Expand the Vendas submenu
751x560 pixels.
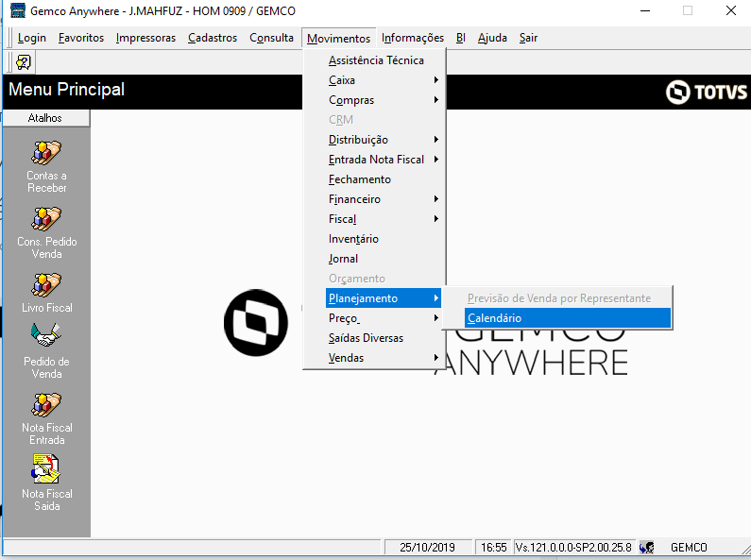point(384,358)
